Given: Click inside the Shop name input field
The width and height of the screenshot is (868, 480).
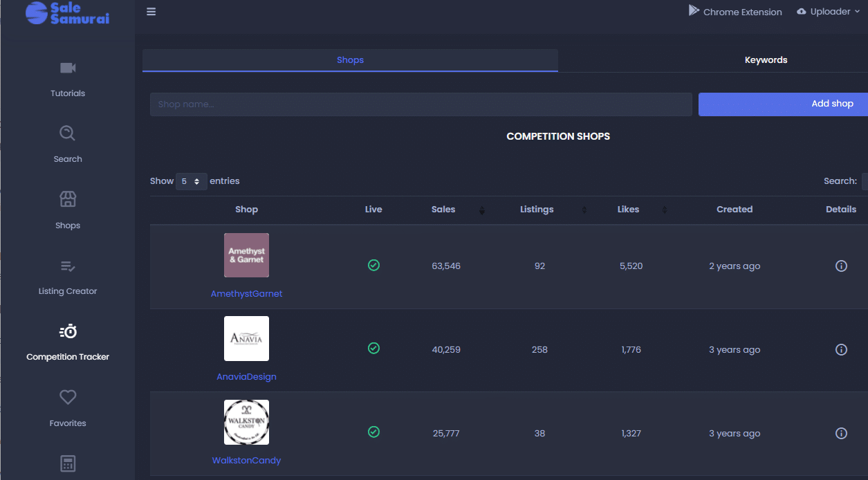Looking at the screenshot, I should coord(421,104).
